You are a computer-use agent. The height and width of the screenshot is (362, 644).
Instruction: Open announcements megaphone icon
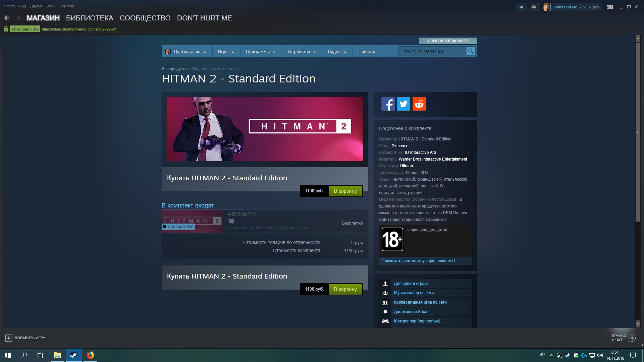point(521,7)
